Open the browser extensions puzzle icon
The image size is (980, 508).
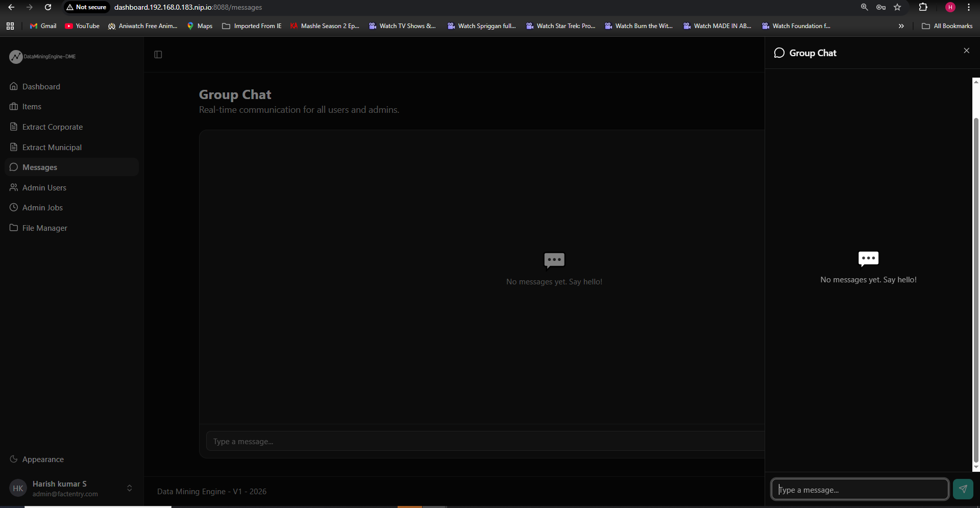pyautogui.click(x=923, y=7)
